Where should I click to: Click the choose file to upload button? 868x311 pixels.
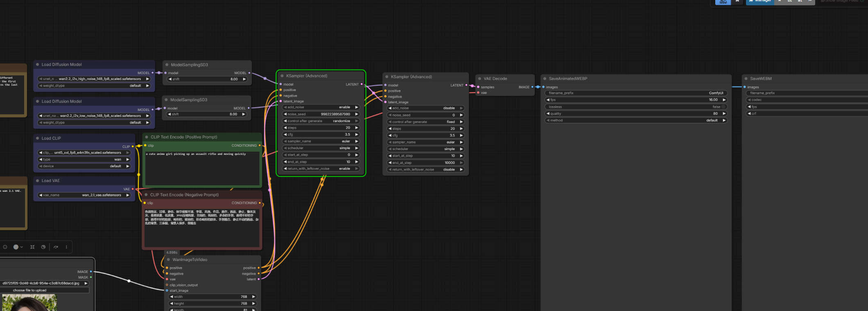(44, 290)
